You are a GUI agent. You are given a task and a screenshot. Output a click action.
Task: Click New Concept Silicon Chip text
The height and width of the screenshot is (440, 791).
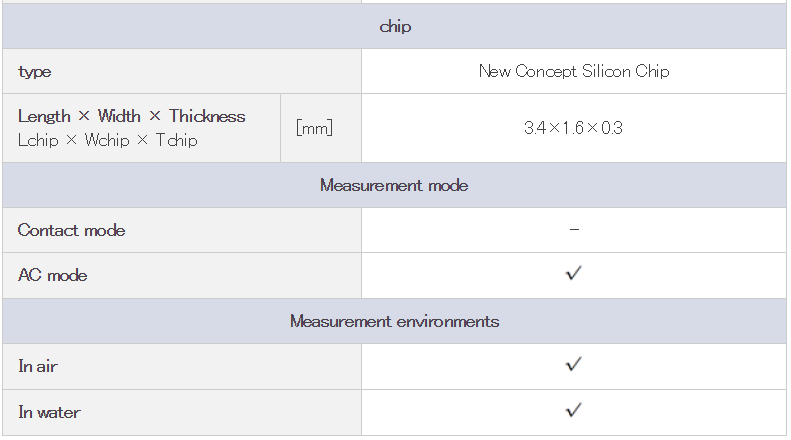click(574, 71)
